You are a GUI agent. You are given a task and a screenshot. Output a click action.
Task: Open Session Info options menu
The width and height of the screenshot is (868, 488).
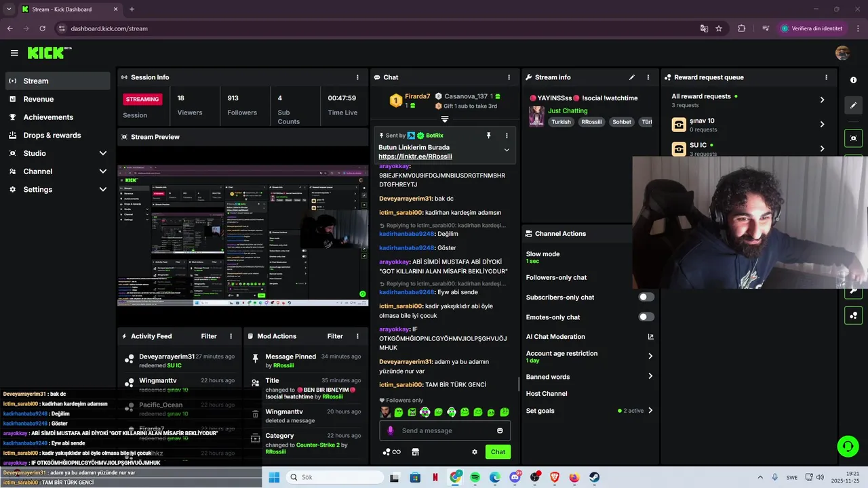(x=357, y=77)
